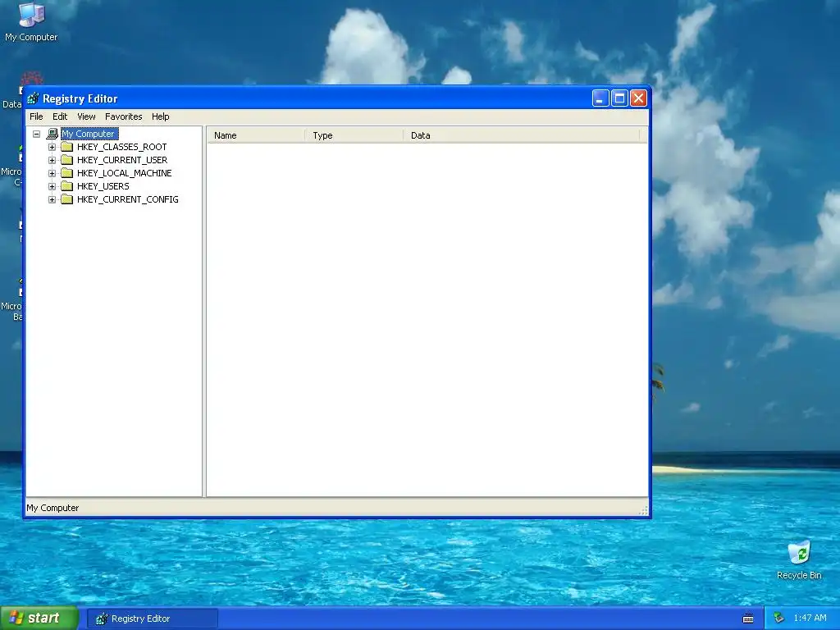This screenshot has width=840, height=630.
Task: Open the Help menu
Action: [x=160, y=116]
